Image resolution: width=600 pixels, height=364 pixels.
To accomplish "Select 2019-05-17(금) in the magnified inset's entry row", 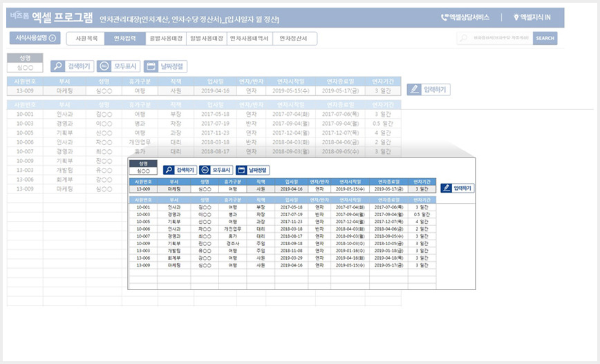I will [x=388, y=189].
